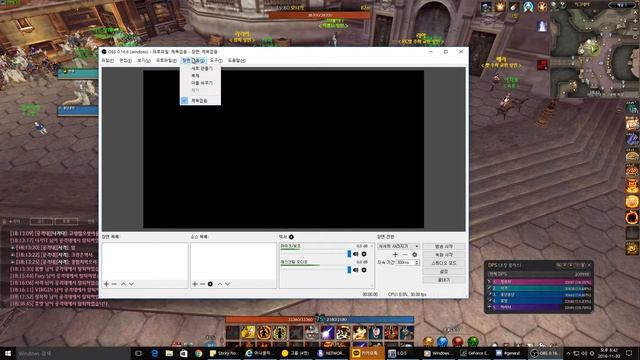Click the Start Streaming button

pos(444,247)
